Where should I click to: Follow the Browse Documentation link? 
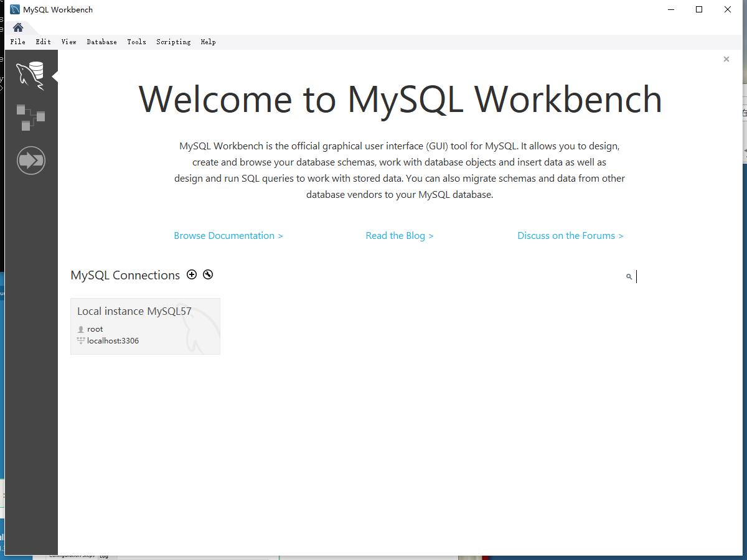point(228,235)
